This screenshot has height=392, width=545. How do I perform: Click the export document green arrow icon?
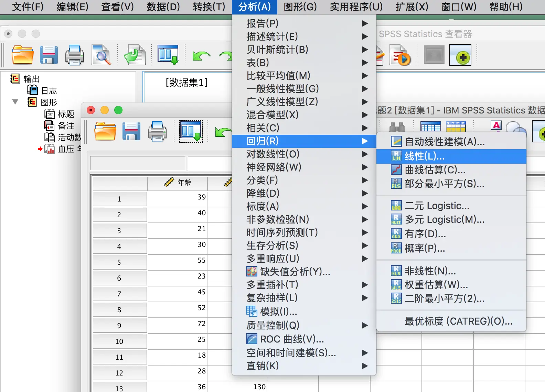(x=135, y=55)
